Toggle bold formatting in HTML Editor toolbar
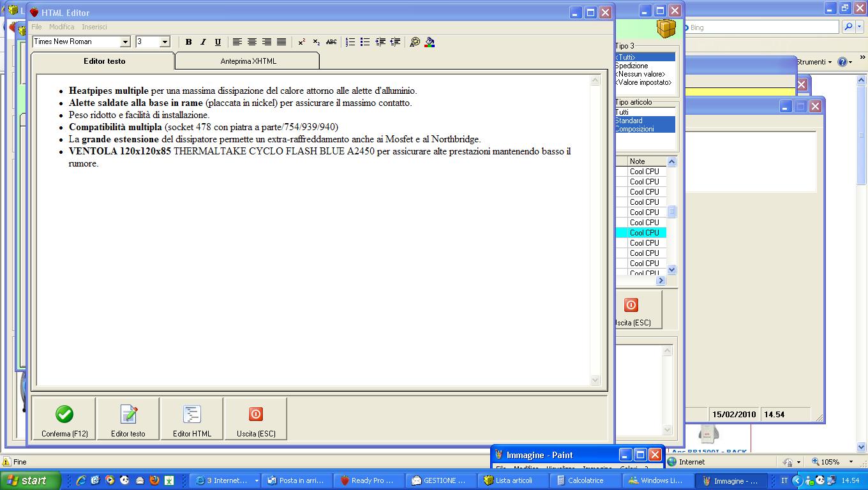Image resolution: width=868 pixels, height=490 pixels. click(188, 42)
